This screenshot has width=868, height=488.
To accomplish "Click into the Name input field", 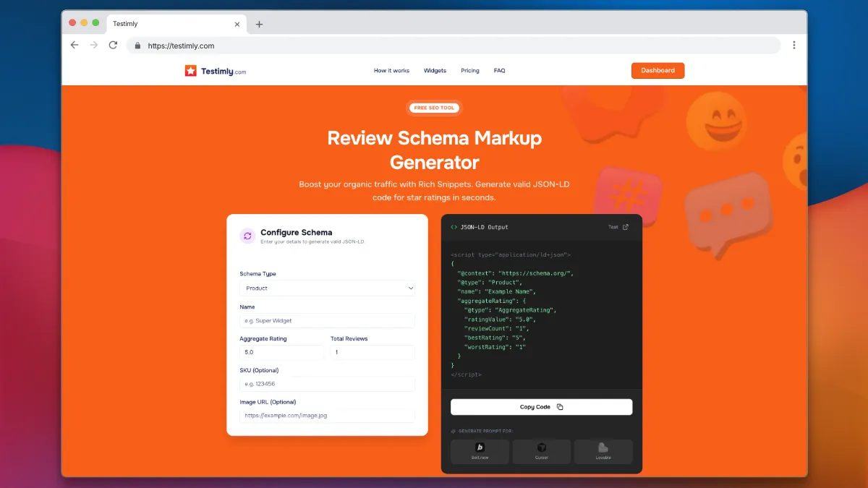I will point(327,320).
